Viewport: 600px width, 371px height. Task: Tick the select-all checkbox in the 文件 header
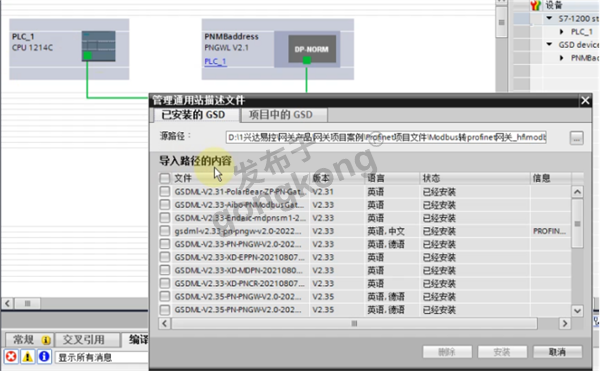pos(165,178)
